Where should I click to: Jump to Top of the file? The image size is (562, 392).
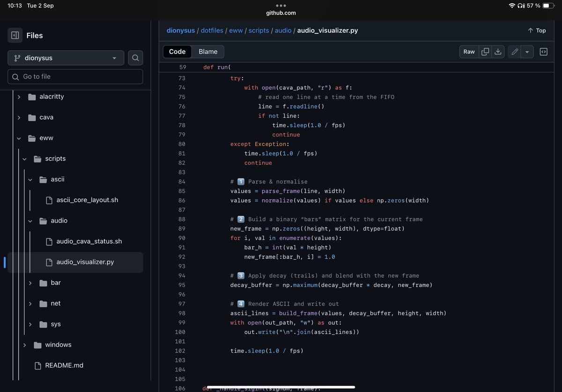tap(537, 30)
